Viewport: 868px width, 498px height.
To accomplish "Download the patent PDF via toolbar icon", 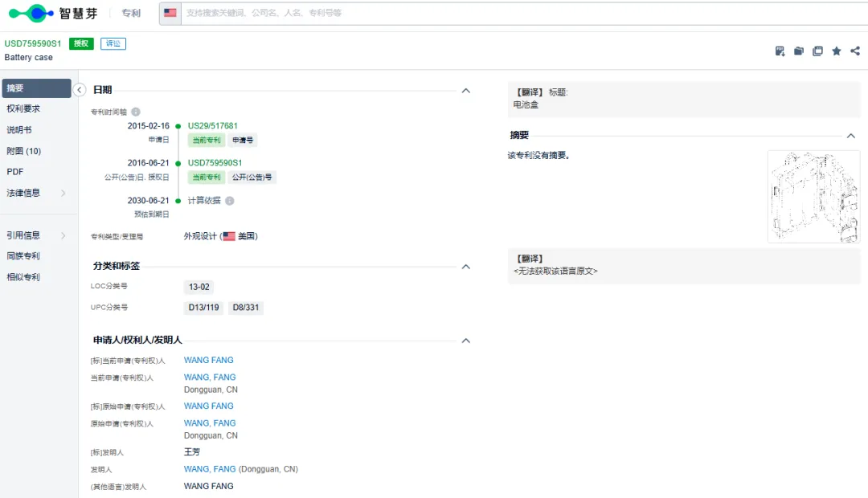I will point(780,51).
